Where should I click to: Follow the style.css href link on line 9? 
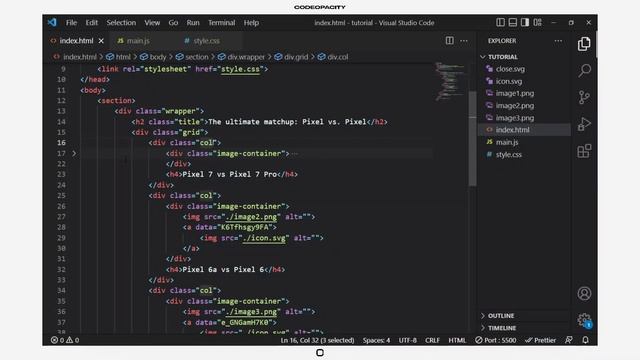point(240,69)
